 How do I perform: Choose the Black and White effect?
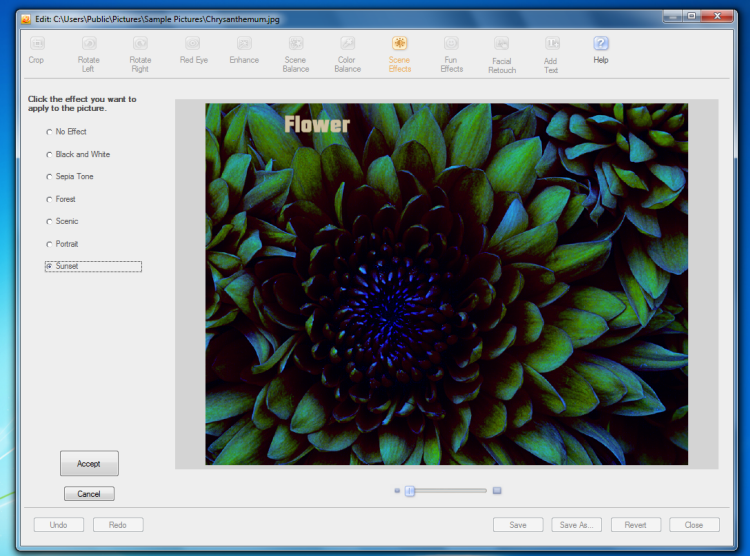49,155
